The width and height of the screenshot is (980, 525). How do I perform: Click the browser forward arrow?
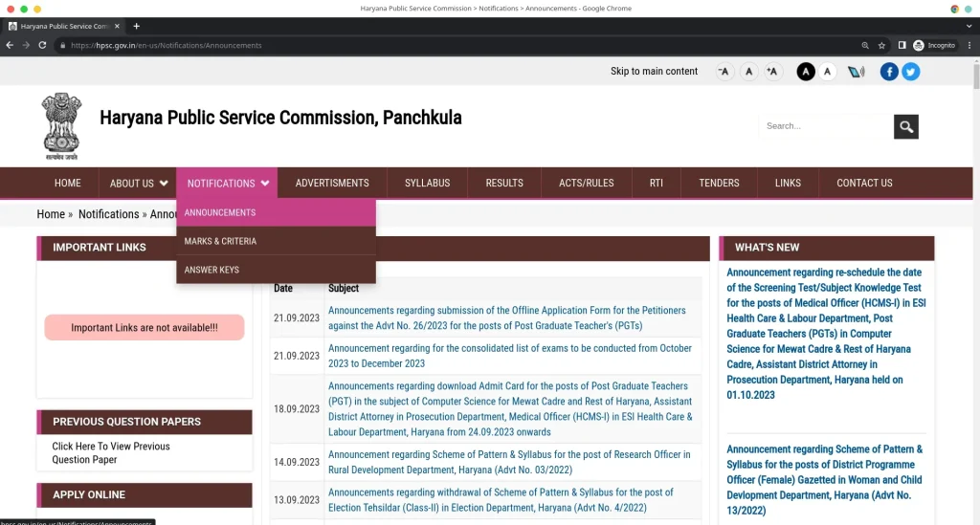pos(26,45)
